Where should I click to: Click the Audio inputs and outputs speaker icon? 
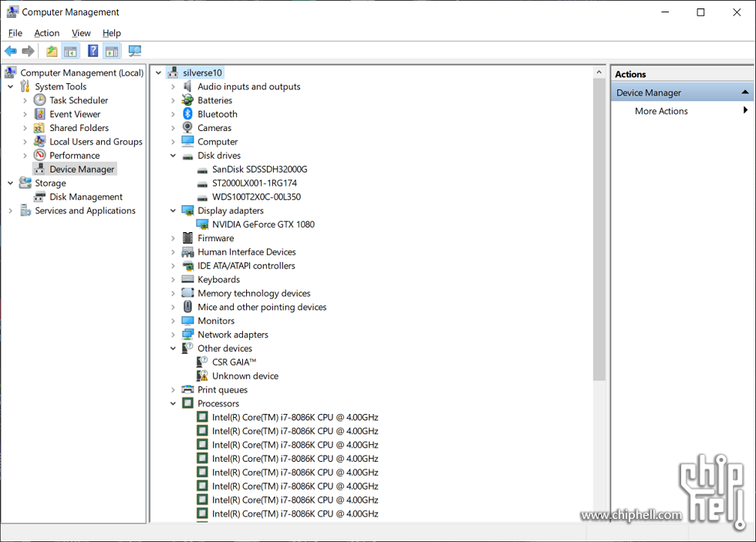click(187, 86)
